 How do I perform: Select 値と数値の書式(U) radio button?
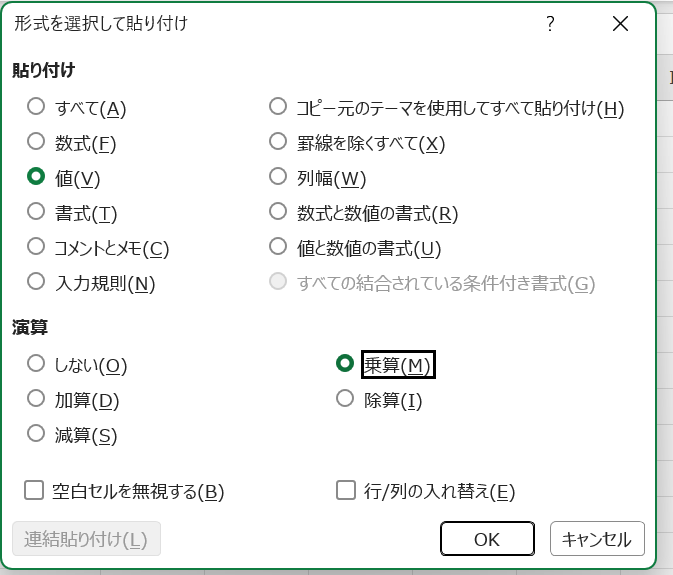pos(279,246)
